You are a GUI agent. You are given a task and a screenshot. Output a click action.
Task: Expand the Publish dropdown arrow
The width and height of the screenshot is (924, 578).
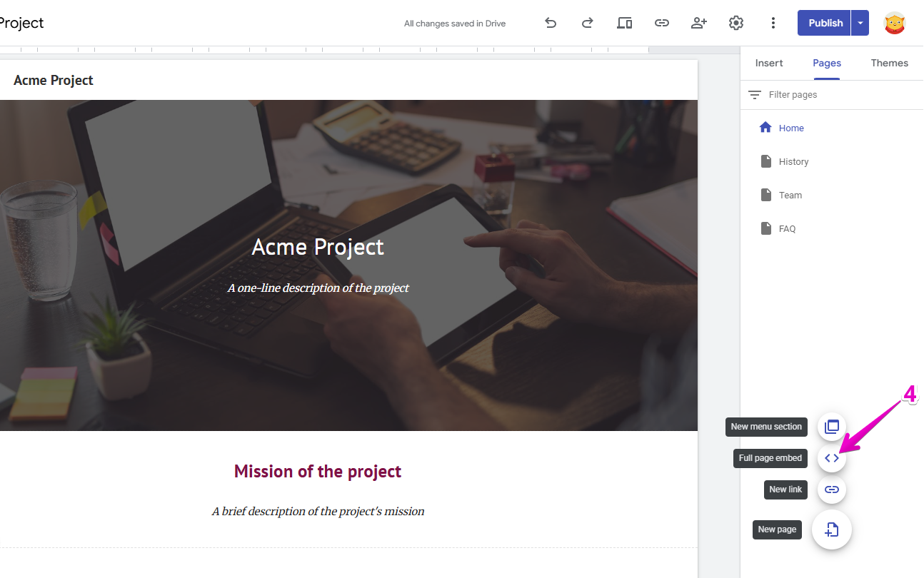click(x=860, y=23)
